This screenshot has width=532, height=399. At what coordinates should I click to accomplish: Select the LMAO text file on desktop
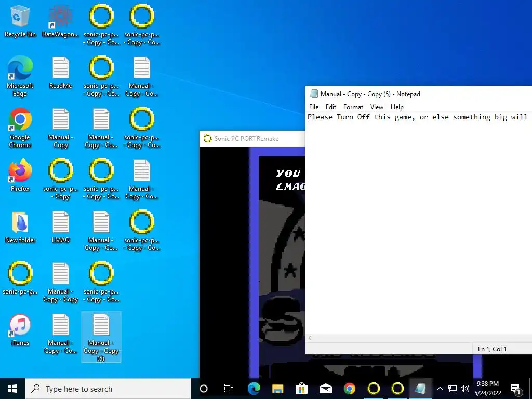coord(60,227)
